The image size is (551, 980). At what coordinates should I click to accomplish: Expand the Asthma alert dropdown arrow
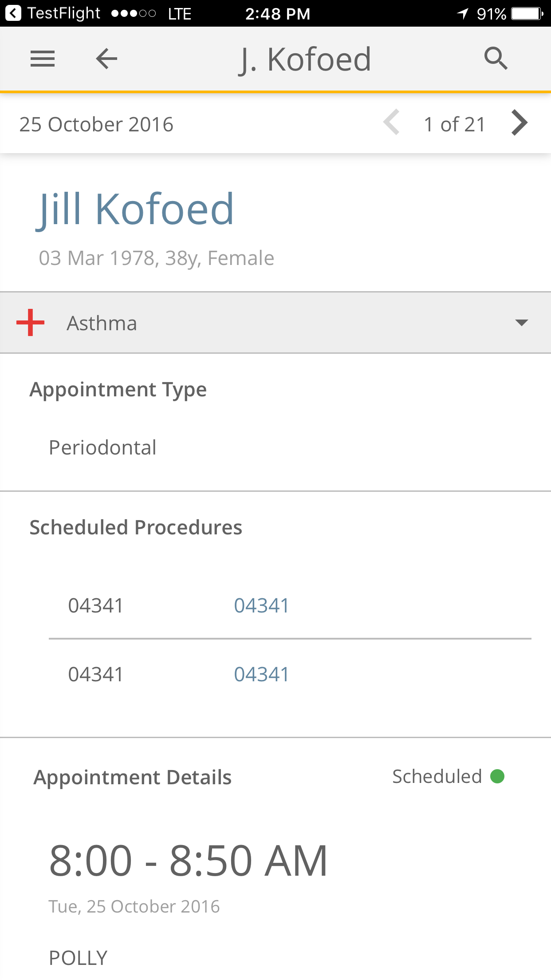coord(521,323)
